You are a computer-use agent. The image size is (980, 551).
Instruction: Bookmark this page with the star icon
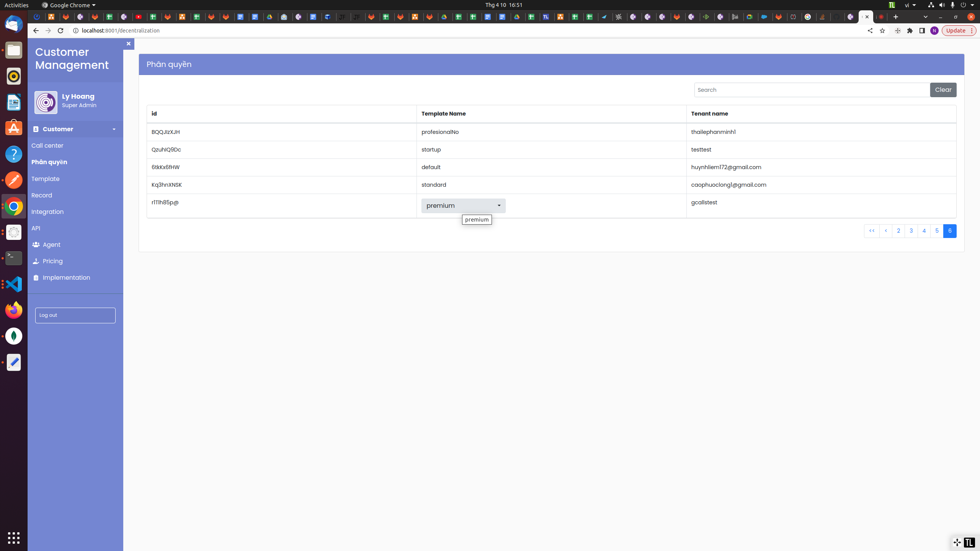882,31
